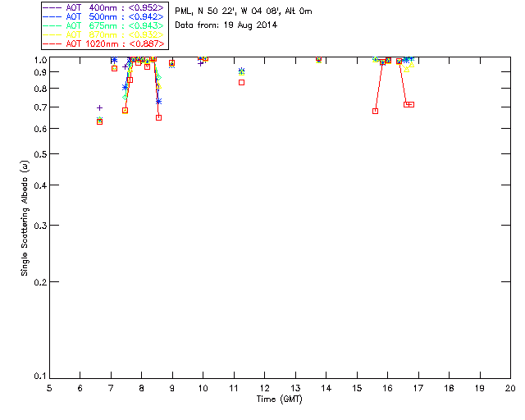Click the red square marker near 15.6 hours
This screenshot has height=420, width=525.
click(x=376, y=112)
